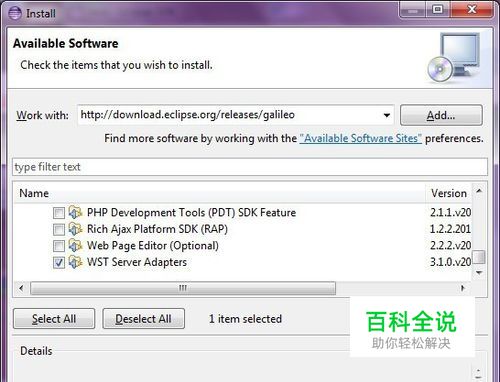Maximize the Install window
500x382 pixels.
pyautogui.click(x=438, y=10)
